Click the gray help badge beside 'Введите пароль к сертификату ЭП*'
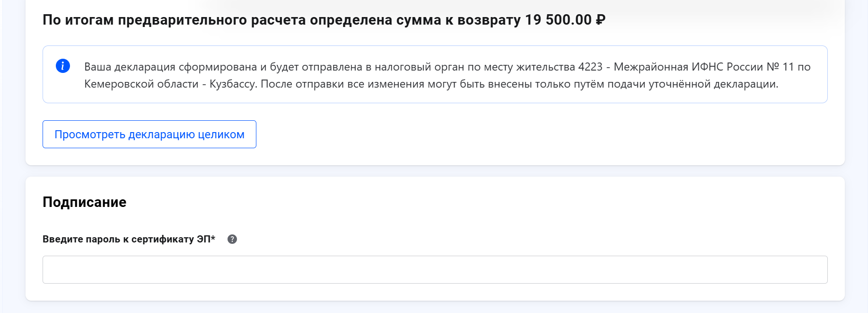 tap(231, 239)
